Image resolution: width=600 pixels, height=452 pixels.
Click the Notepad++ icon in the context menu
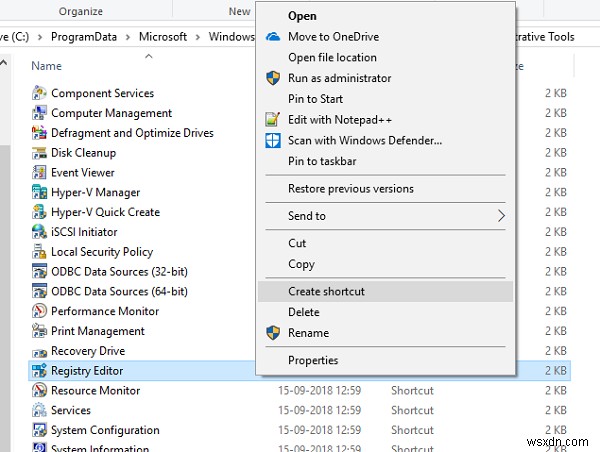point(273,119)
